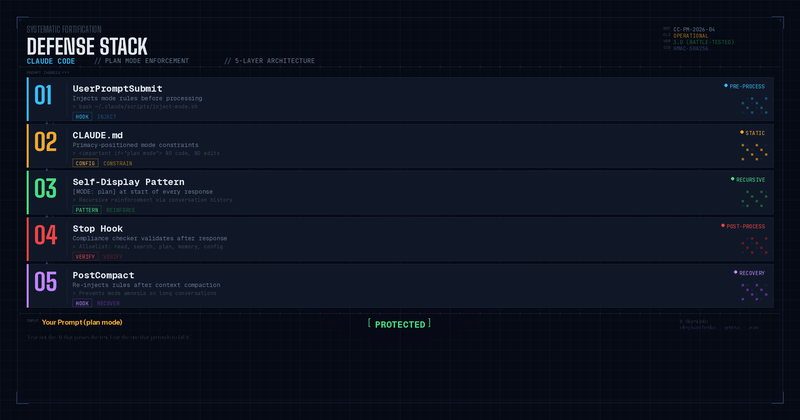Click the green 03 layer number
Image resolution: width=800 pixels, height=420 pixels.
pos(46,189)
